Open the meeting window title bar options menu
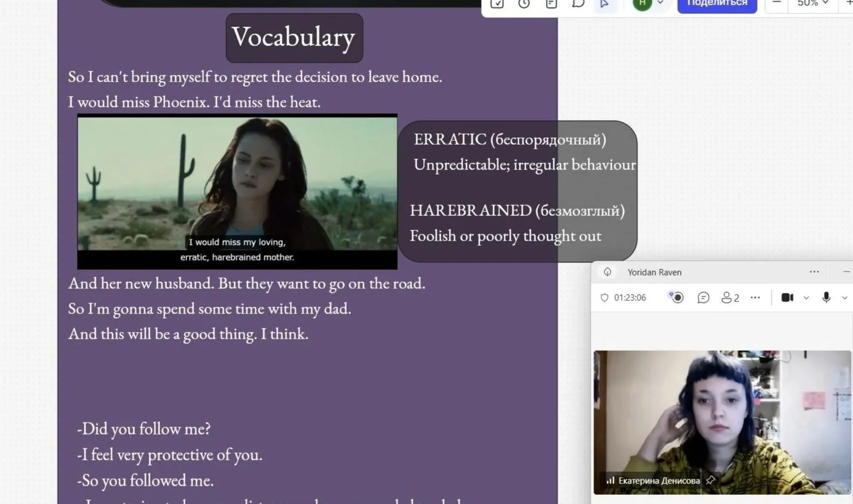 (x=815, y=272)
